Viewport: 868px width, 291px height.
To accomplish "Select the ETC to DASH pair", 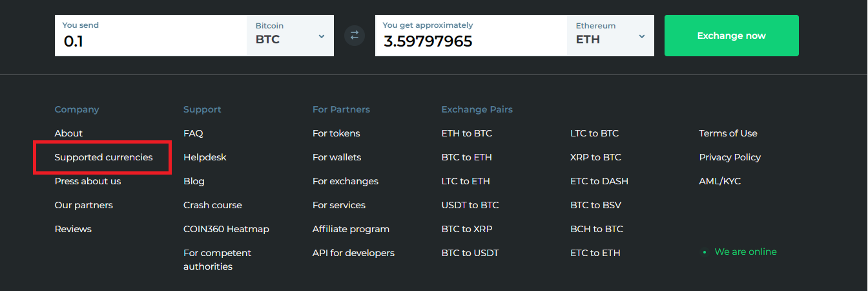I will 599,181.
